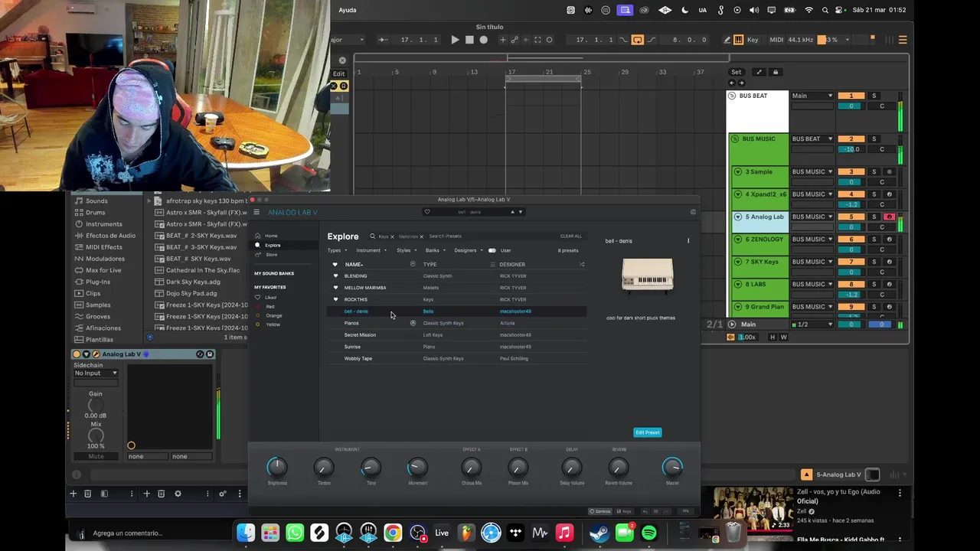Enable Key map mode
Viewport: 980px width, 551px height.
point(753,40)
